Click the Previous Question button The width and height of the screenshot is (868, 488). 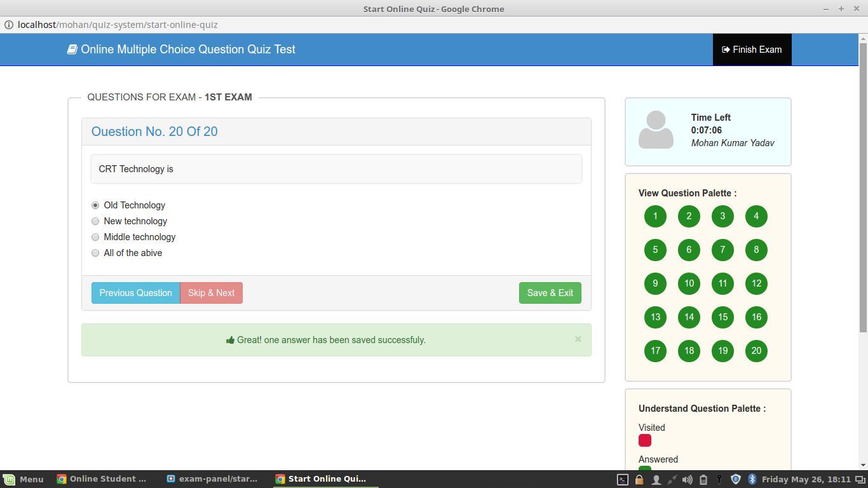135,293
